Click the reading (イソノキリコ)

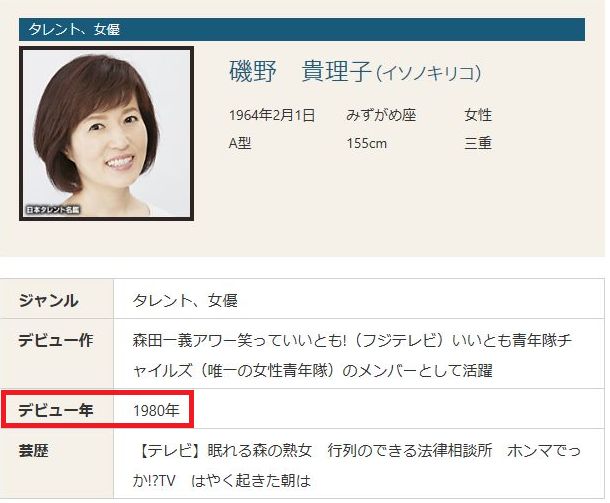click(429, 73)
